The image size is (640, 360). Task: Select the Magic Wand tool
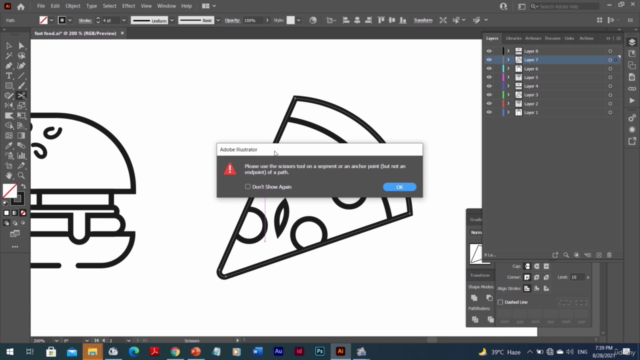pos(9,56)
